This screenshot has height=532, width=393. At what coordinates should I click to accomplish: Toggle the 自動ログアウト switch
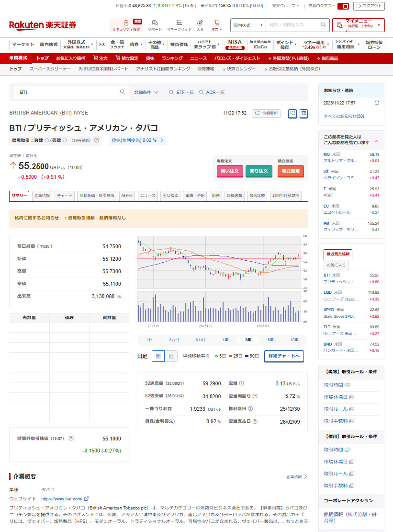pos(343,6)
